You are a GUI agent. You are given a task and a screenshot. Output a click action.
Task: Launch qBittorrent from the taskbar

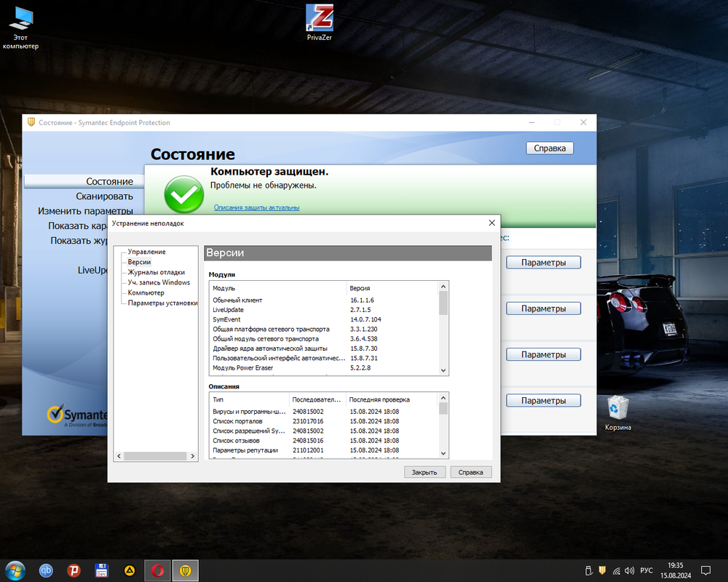coord(46,570)
